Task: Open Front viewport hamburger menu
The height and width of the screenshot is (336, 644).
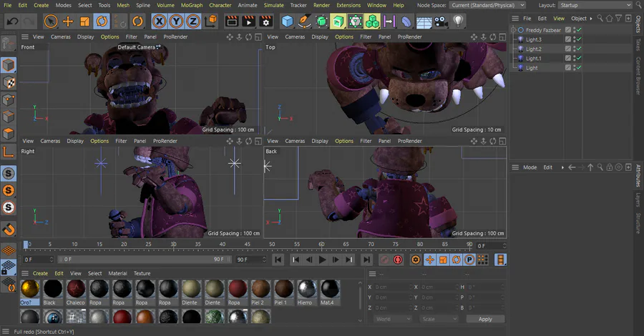Action: 25,36
